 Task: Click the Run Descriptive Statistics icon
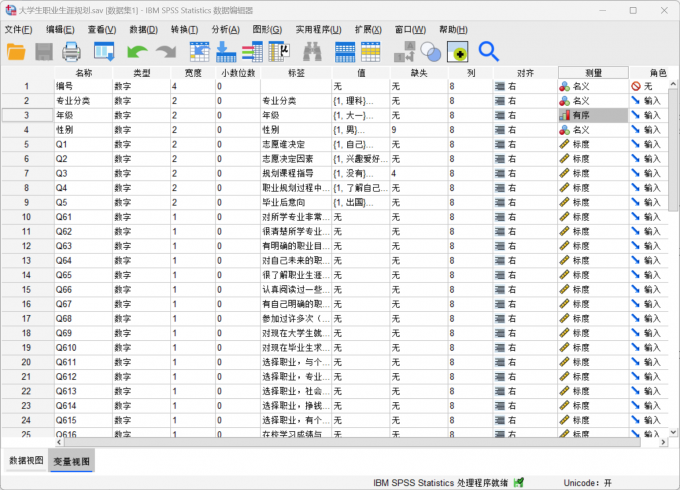click(279, 52)
